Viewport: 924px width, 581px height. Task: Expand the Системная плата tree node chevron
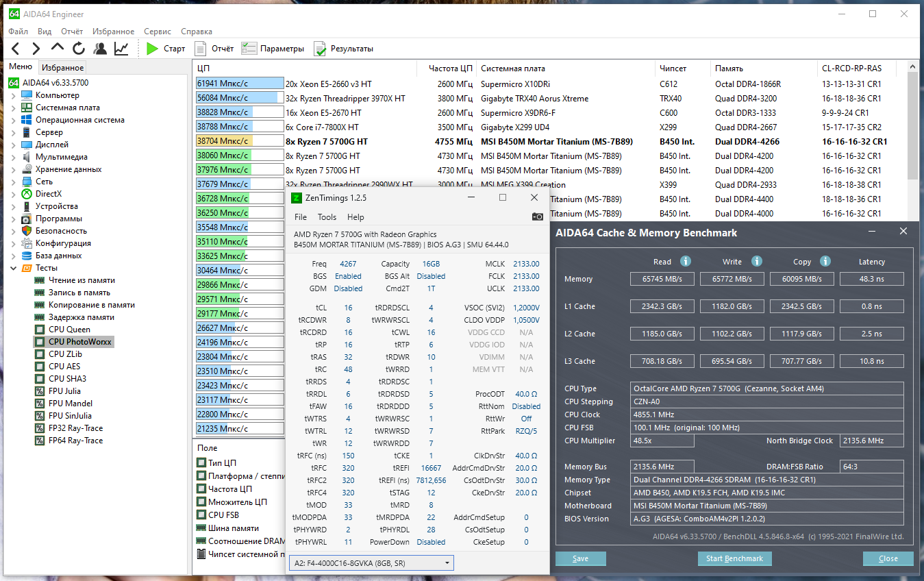[14, 108]
